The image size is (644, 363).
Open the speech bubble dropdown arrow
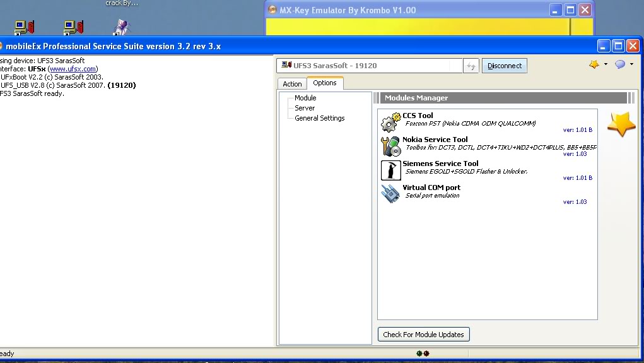631,64
